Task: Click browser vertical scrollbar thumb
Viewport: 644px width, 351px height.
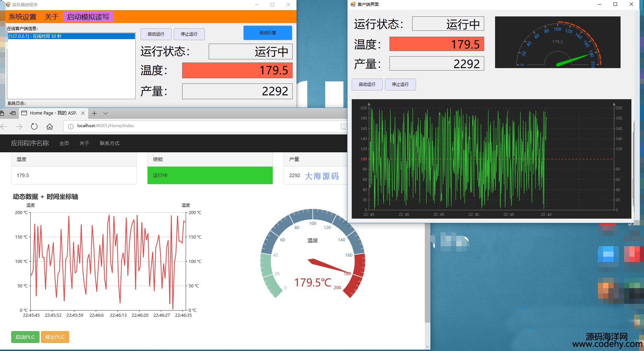Action: [427, 272]
